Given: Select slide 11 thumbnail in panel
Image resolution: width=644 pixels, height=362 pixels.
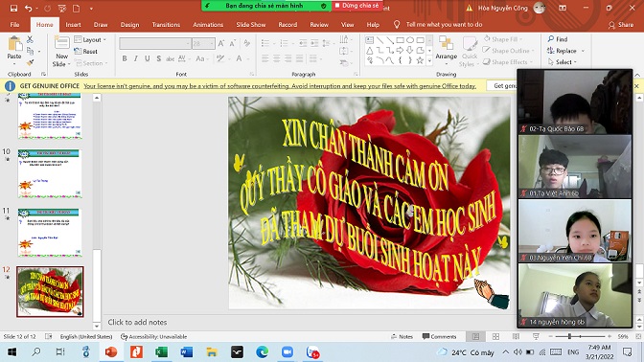Looking at the screenshot, I should [x=50, y=233].
